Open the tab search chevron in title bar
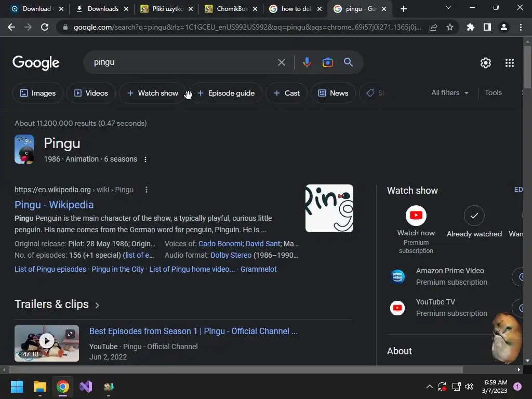 [x=448, y=7]
